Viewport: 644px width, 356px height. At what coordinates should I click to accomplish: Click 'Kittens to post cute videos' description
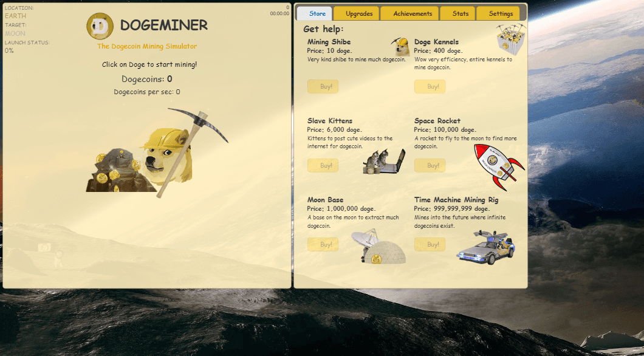tap(350, 143)
